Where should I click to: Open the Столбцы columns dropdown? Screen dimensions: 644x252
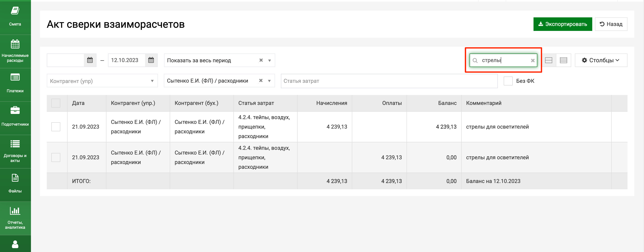(601, 60)
